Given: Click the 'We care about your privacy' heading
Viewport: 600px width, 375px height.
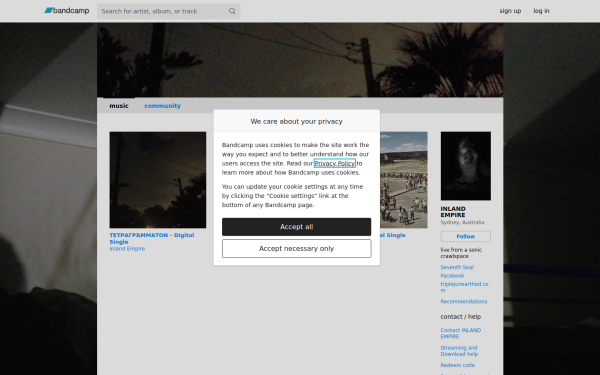Looking at the screenshot, I should (297, 121).
